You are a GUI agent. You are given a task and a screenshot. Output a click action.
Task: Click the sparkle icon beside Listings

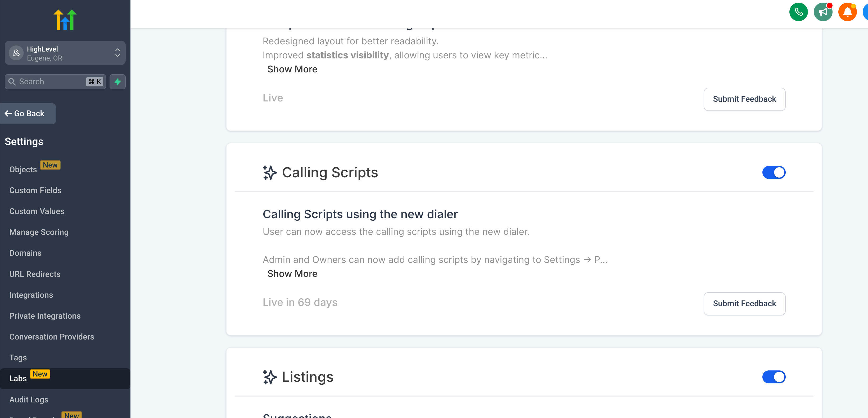tap(270, 377)
